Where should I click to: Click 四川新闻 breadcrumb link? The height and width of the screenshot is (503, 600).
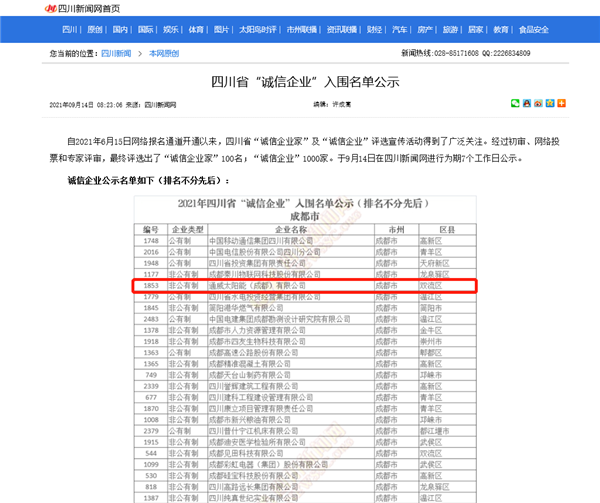(116, 51)
